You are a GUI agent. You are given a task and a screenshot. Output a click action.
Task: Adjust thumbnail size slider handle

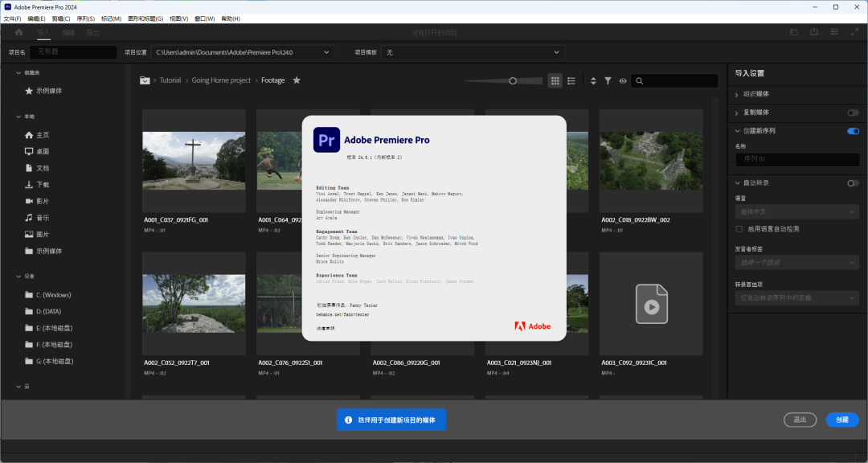(x=513, y=81)
